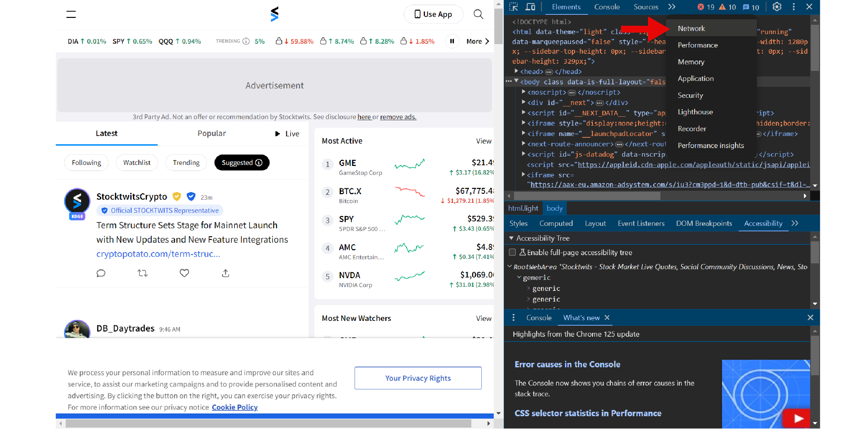Click View on Most Active
Viewport: 868px width, 441px height.
[483, 141]
